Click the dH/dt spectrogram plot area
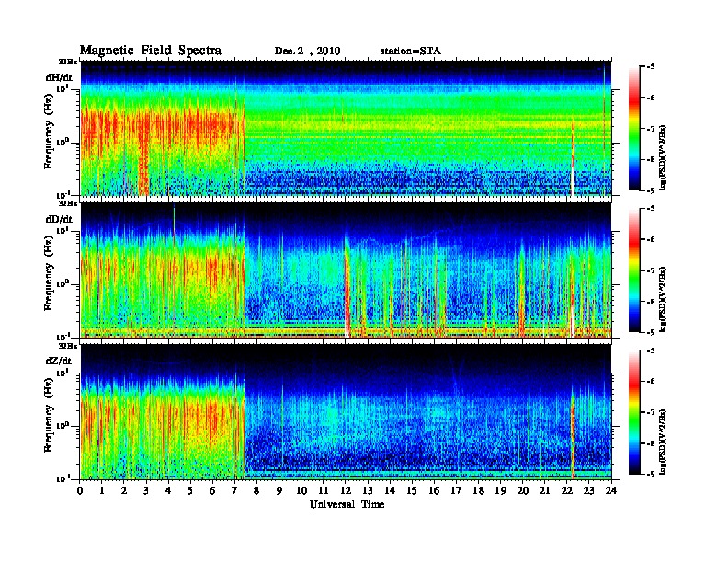728x563 pixels. [346, 128]
